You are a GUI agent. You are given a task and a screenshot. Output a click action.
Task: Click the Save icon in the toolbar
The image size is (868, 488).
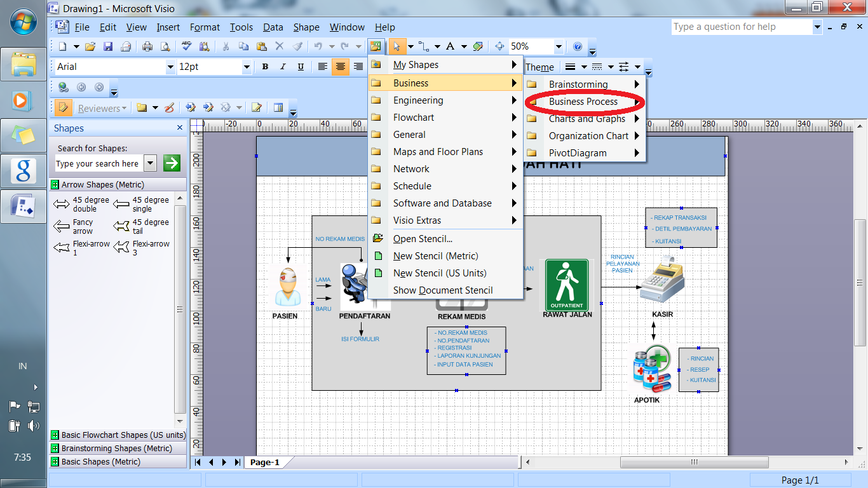tap(108, 46)
